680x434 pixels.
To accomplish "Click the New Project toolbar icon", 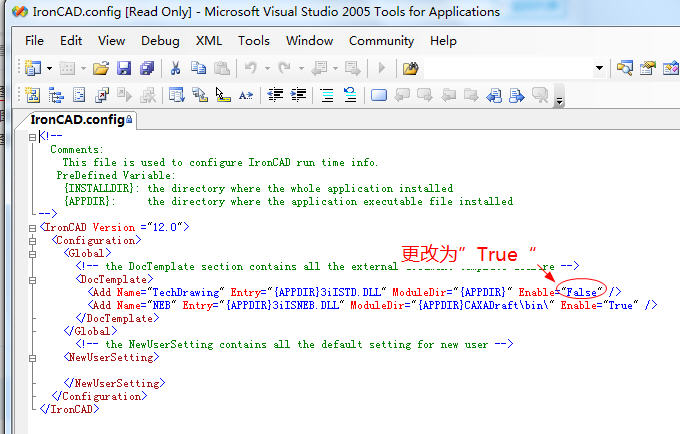I will tap(33, 68).
